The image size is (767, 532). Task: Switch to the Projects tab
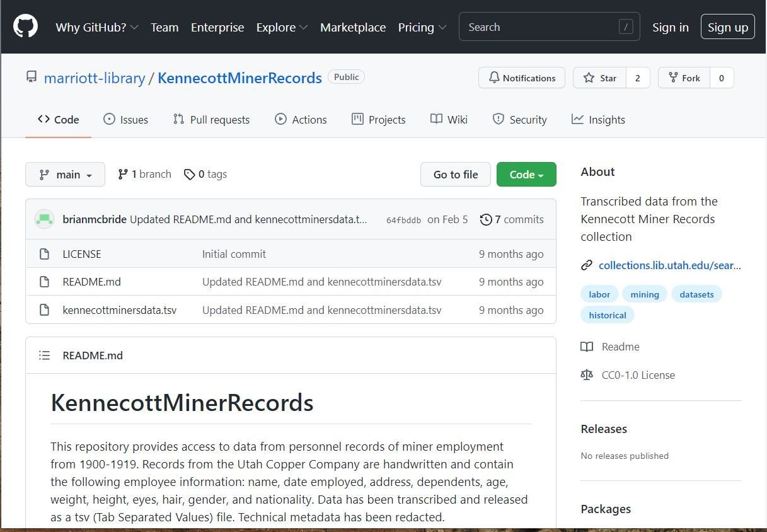pyautogui.click(x=378, y=120)
